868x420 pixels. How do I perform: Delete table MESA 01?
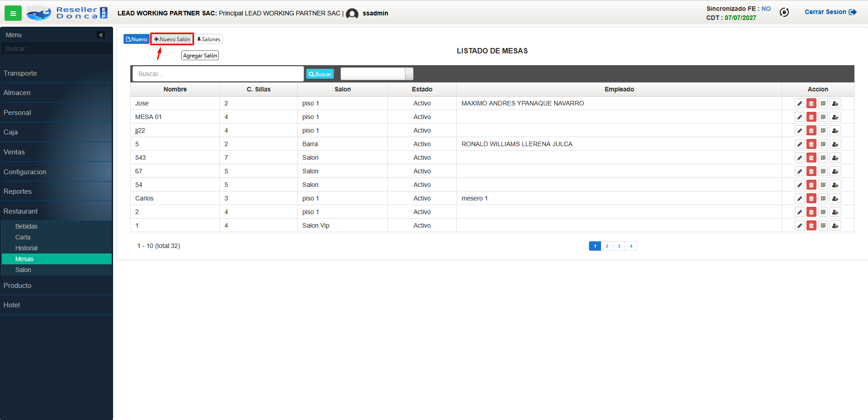tap(811, 117)
